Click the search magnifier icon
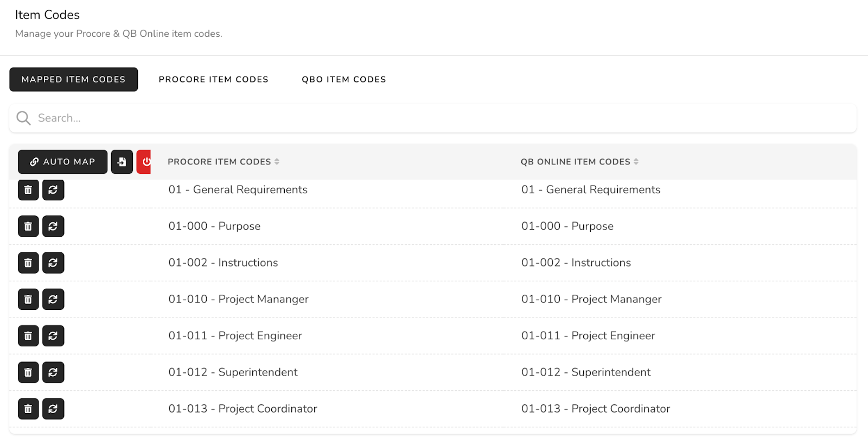The height and width of the screenshot is (444, 868). coord(23,118)
